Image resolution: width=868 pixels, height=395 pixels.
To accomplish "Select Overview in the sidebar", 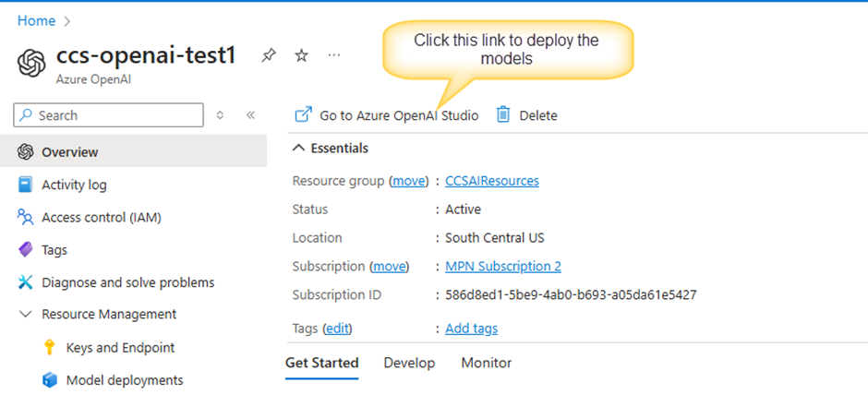I will click(x=133, y=151).
